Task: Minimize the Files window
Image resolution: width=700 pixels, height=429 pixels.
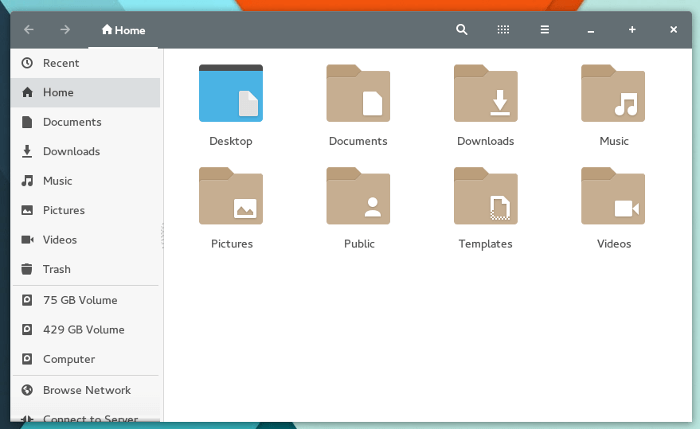Action: coord(591,31)
